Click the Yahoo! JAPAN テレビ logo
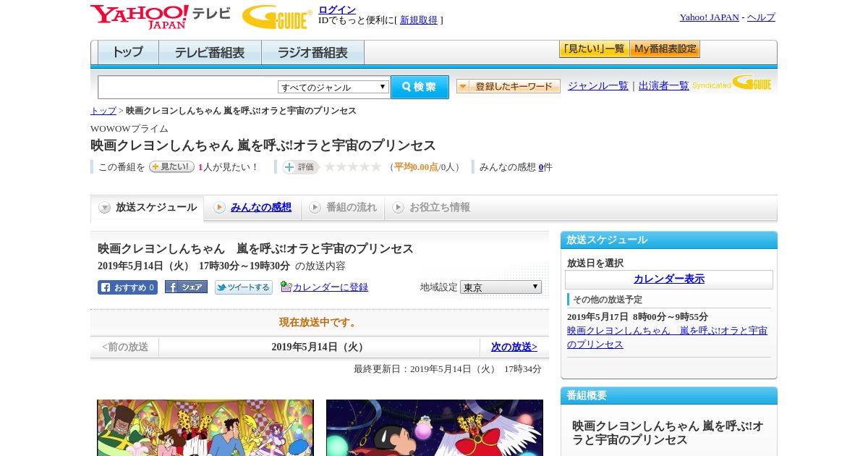The height and width of the screenshot is (456, 868). coord(161,17)
